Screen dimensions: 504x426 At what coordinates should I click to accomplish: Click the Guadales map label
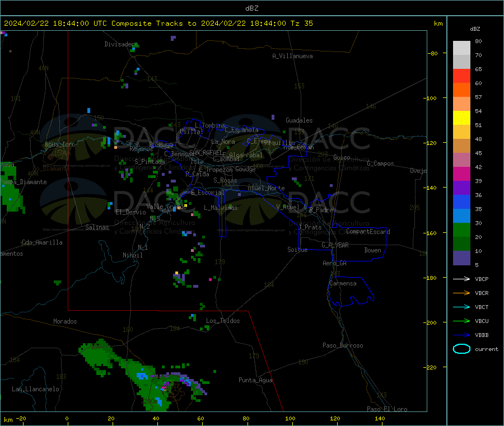pyautogui.click(x=299, y=120)
